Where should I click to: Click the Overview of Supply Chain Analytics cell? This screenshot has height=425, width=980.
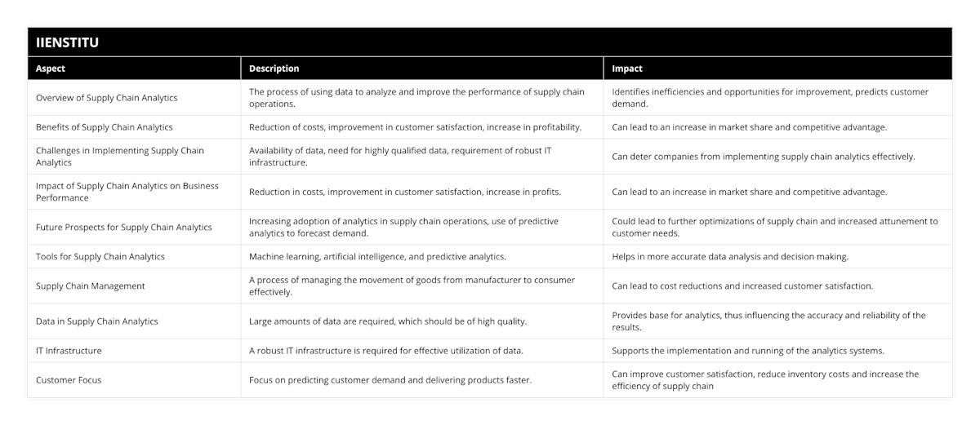tap(107, 98)
